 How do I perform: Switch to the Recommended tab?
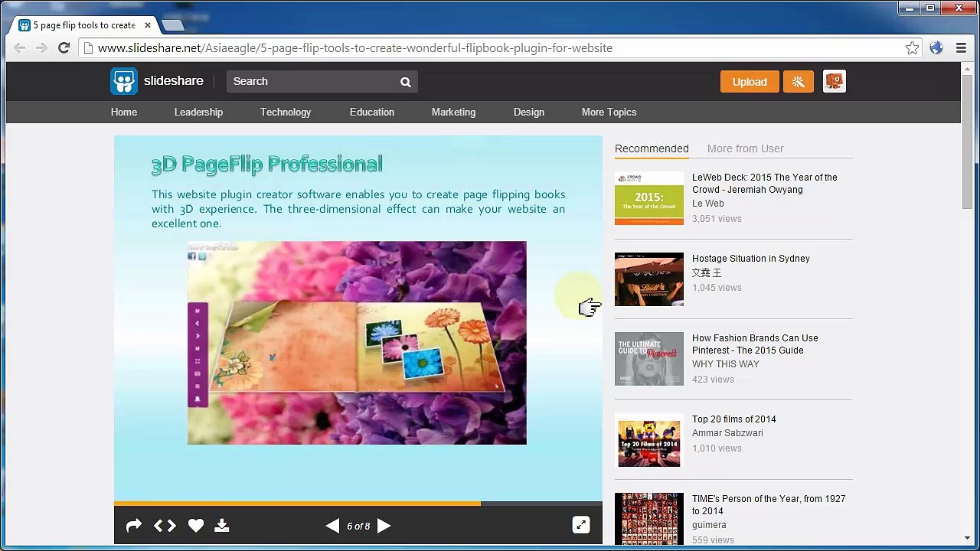click(x=652, y=148)
